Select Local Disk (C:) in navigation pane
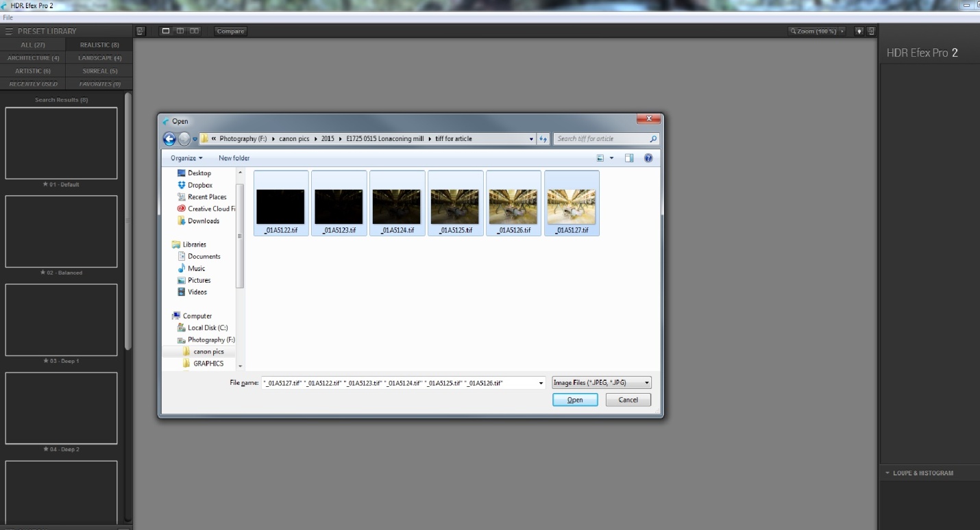 point(202,328)
